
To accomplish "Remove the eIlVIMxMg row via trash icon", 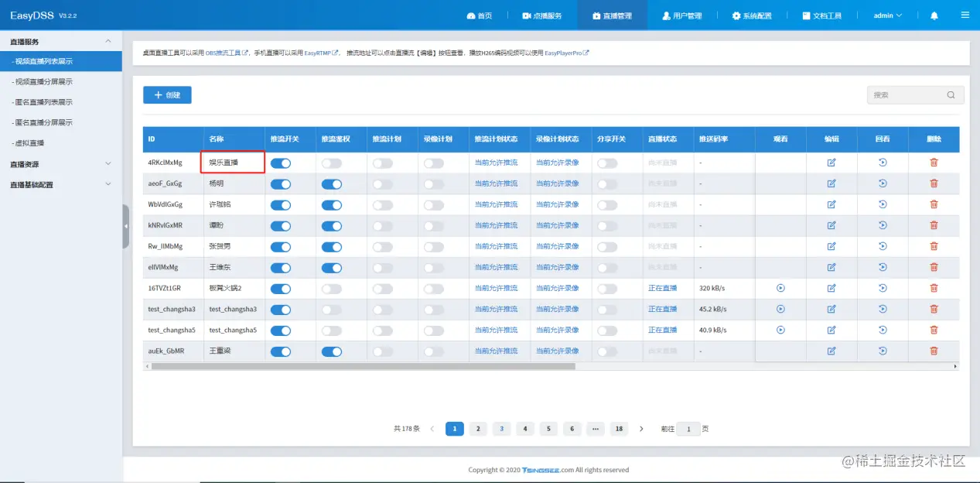I will pyautogui.click(x=934, y=267).
